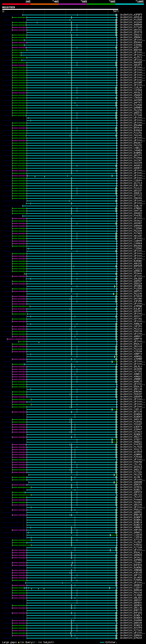Open hit UniRef100_A3FBF5
Viewport: 146px width, 644px height.
tap(131, 15)
